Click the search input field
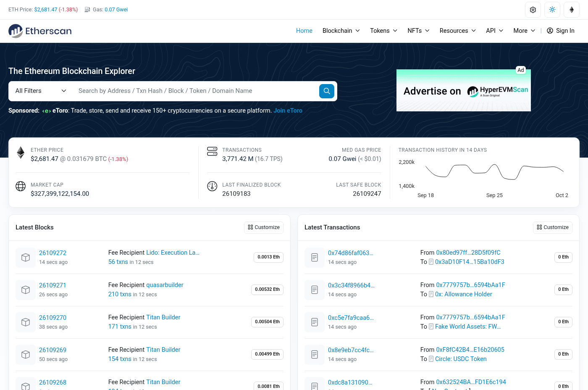The height and width of the screenshot is (390, 588). click(196, 91)
